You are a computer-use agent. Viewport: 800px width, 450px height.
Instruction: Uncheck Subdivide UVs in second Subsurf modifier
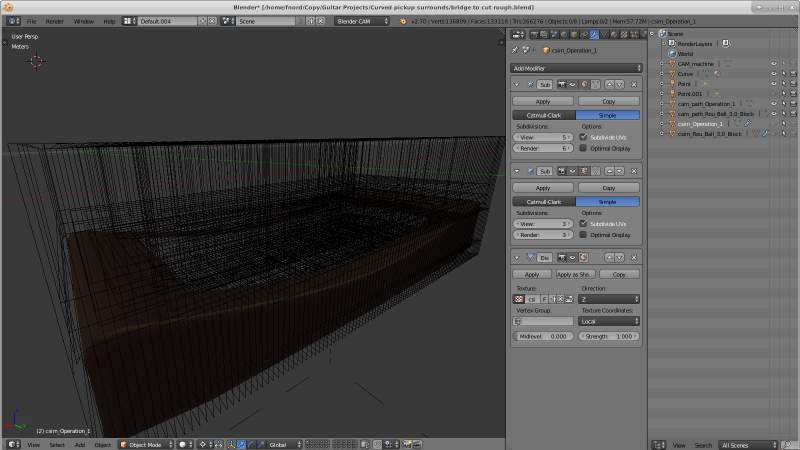(584, 224)
